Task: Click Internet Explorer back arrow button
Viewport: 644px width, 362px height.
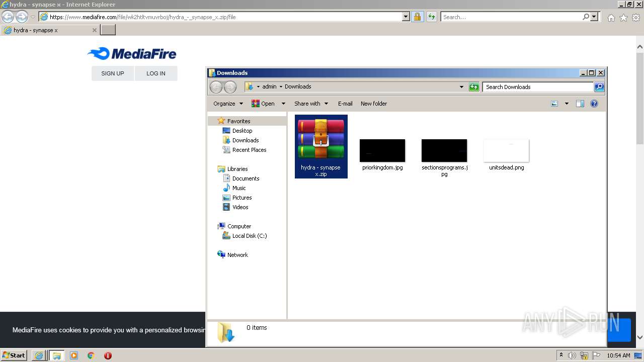Action: point(8,17)
